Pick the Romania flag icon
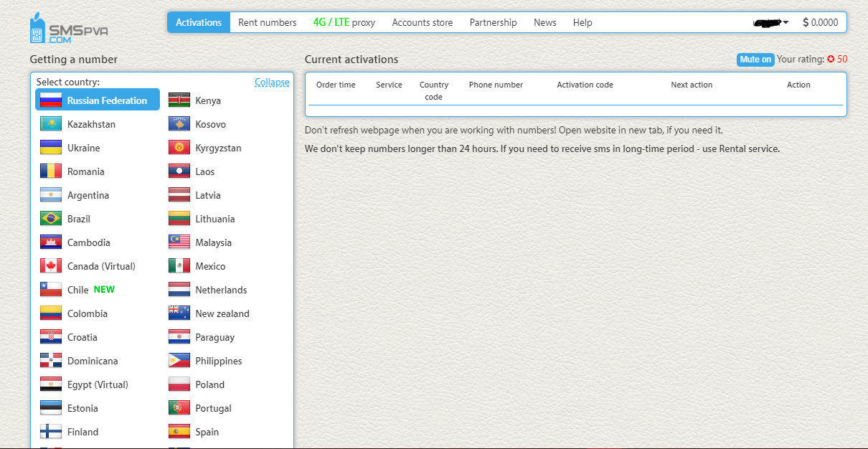The width and height of the screenshot is (868, 449). point(51,171)
